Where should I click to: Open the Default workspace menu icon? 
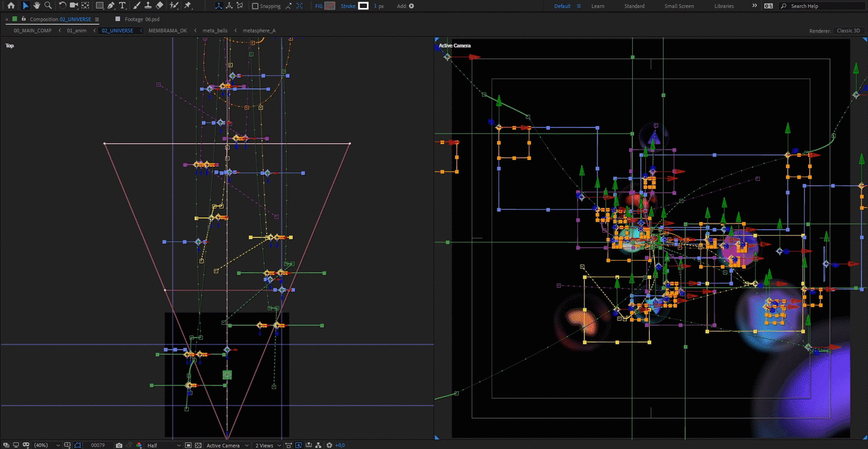click(x=579, y=6)
